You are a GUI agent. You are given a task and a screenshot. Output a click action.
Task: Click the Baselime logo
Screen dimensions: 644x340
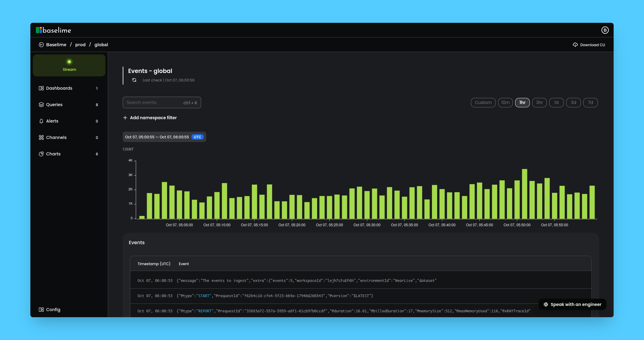[53, 30]
